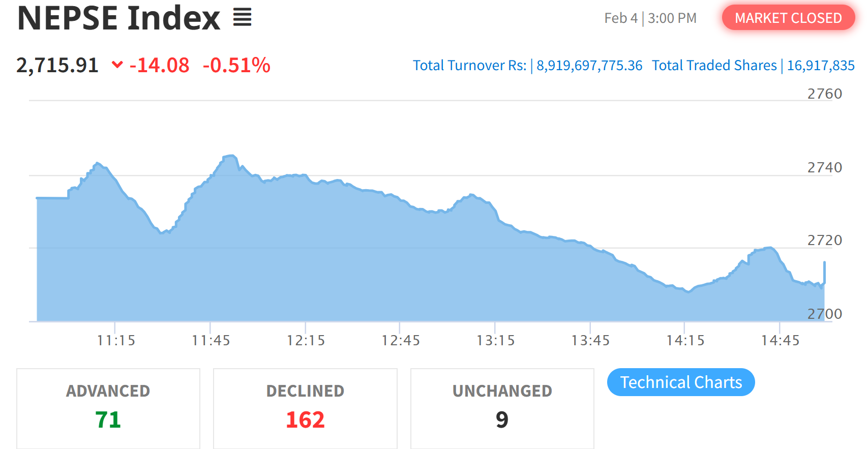This screenshot has height=449, width=868.
Task: Open the Technical Charts button
Action: click(681, 382)
